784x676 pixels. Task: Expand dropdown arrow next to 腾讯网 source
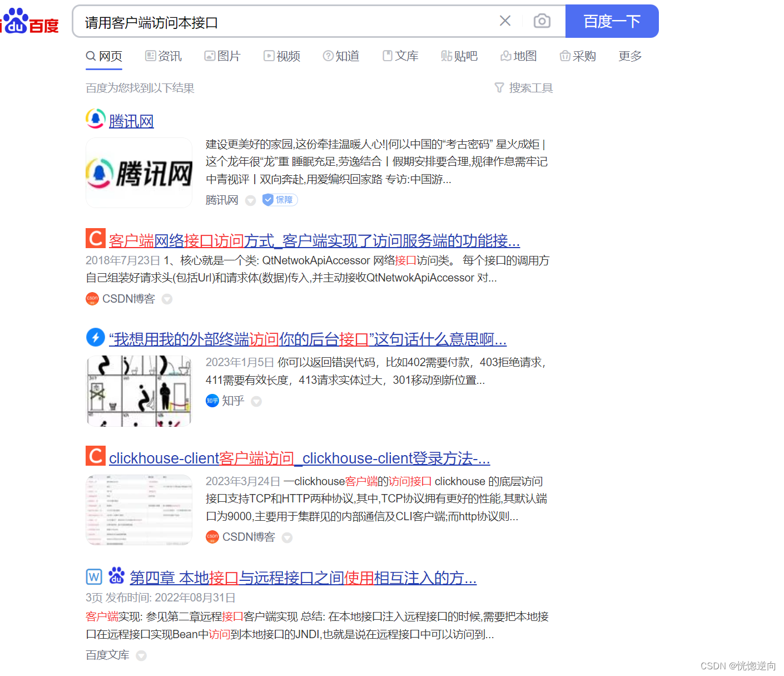pos(251,200)
